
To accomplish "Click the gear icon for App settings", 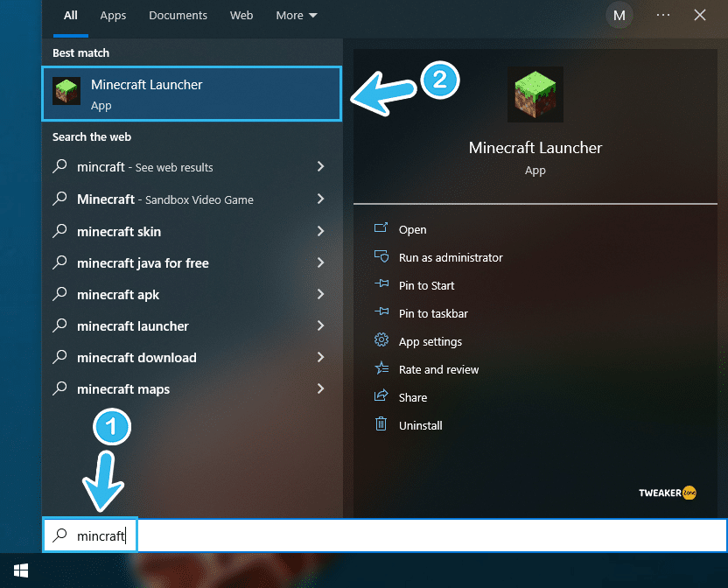I will click(x=381, y=340).
